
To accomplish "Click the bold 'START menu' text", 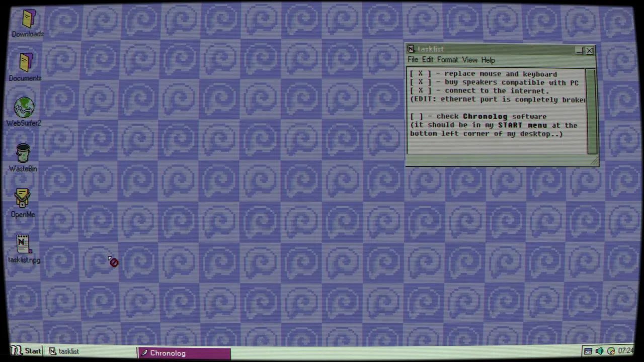I will [522, 125].
